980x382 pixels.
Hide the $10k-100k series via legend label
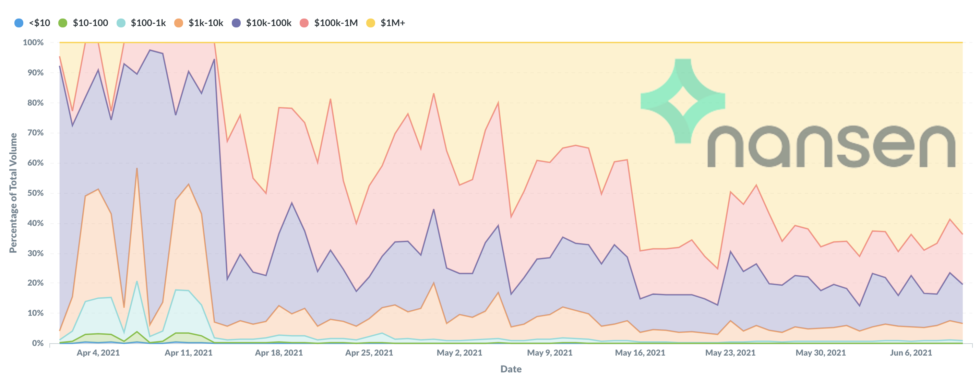click(268, 23)
